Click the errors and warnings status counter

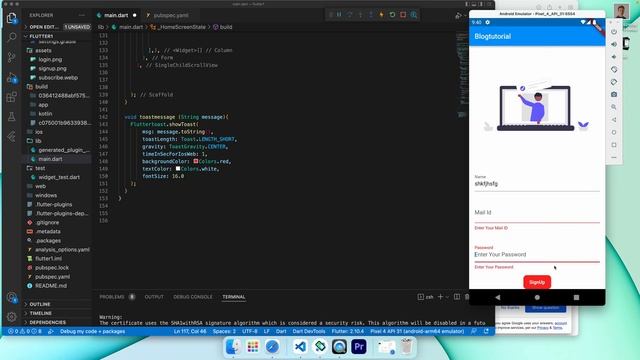tap(24, 331)
